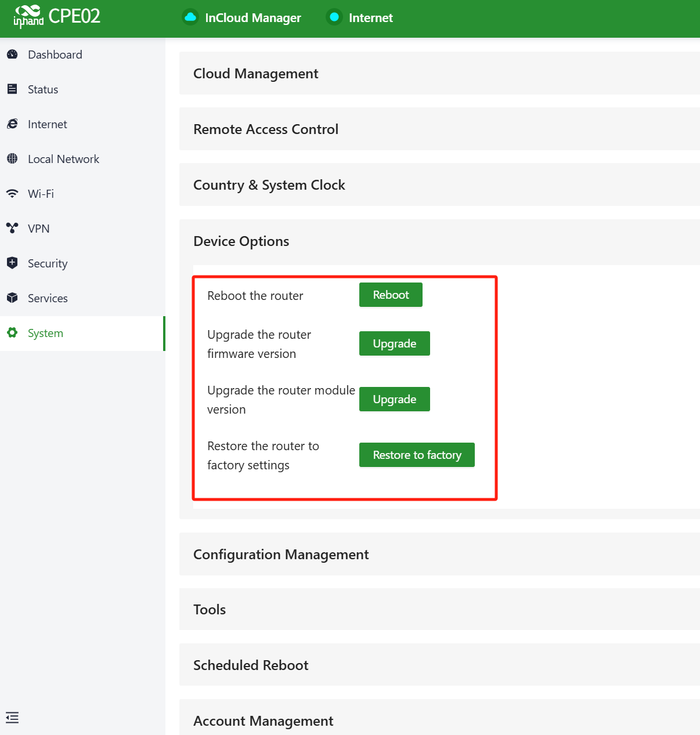
Task: Click the System gear icon
Action: coord(12,333)
